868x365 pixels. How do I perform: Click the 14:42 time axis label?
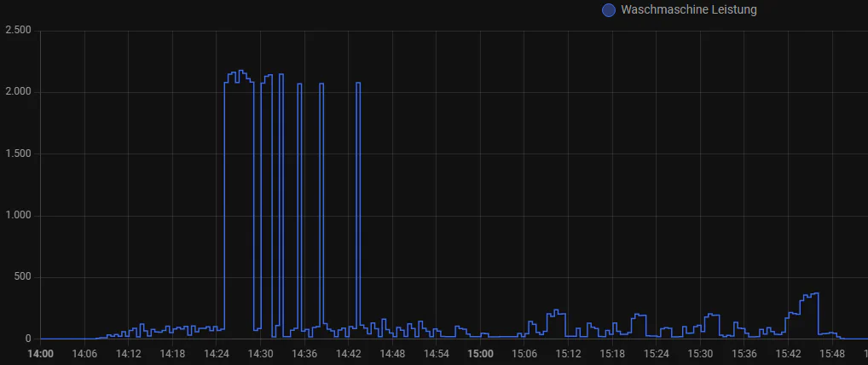pyautogui.click(x=349, y=353)
